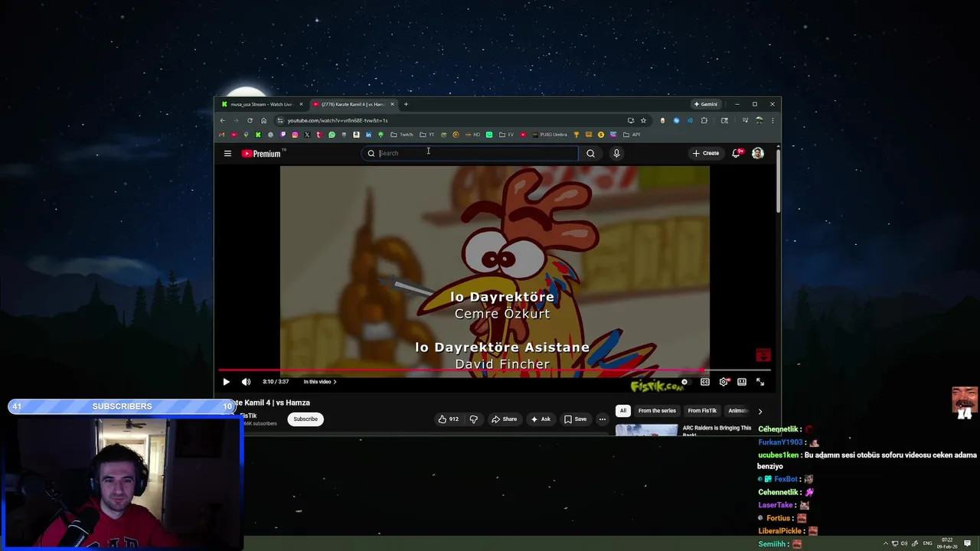Show hidden system tray icons
This screenshot has width=980, height=551.
(885, 543)
